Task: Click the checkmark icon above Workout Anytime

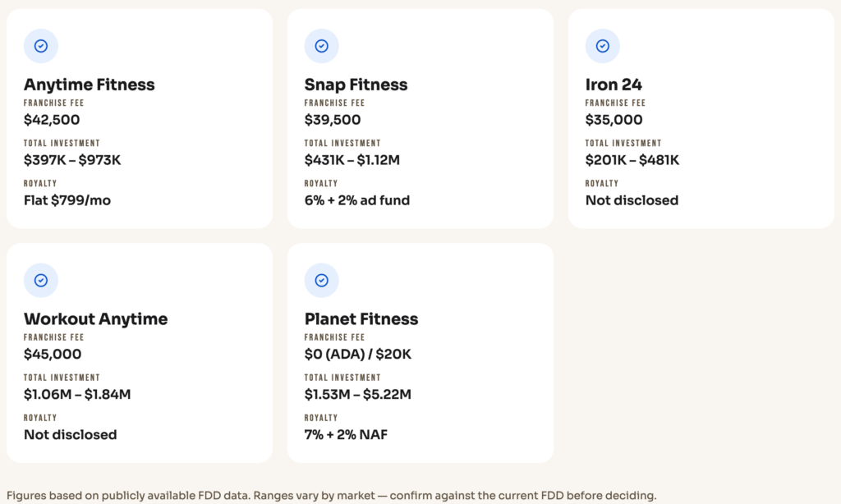Action: [x=41, y=281]
